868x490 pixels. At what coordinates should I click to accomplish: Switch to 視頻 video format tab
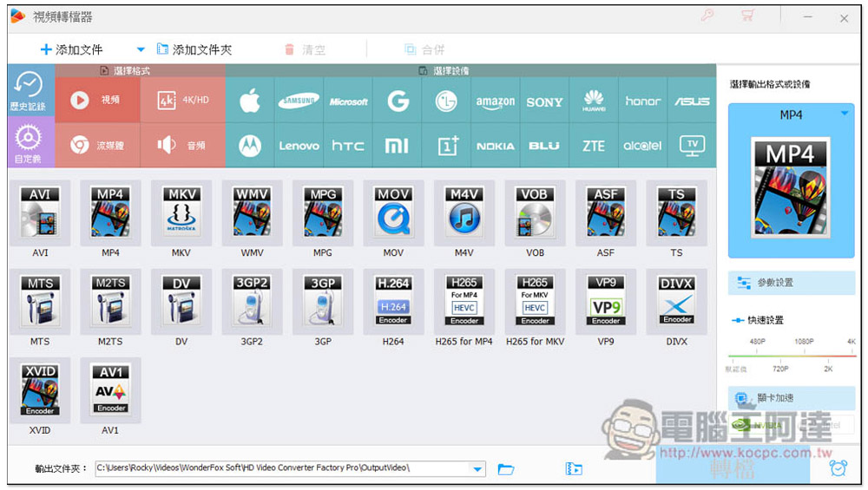coord(97,100)
